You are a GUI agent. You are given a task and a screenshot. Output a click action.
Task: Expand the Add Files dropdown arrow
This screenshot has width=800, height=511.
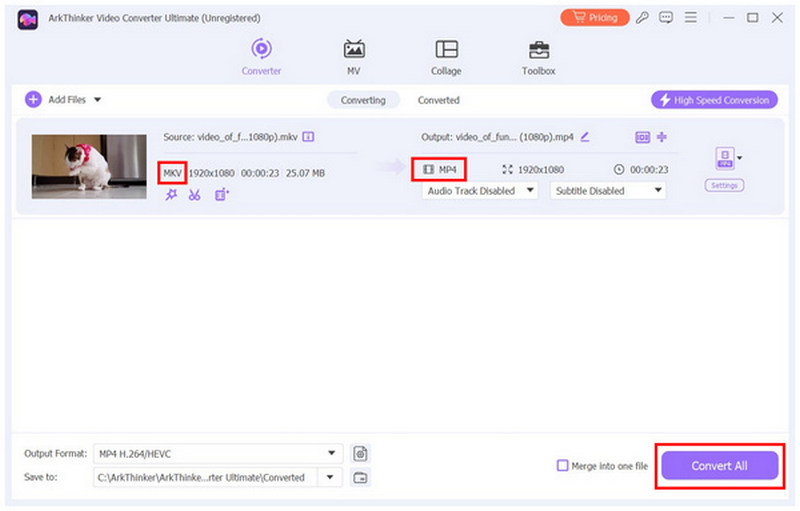click(x=97, y=99)
